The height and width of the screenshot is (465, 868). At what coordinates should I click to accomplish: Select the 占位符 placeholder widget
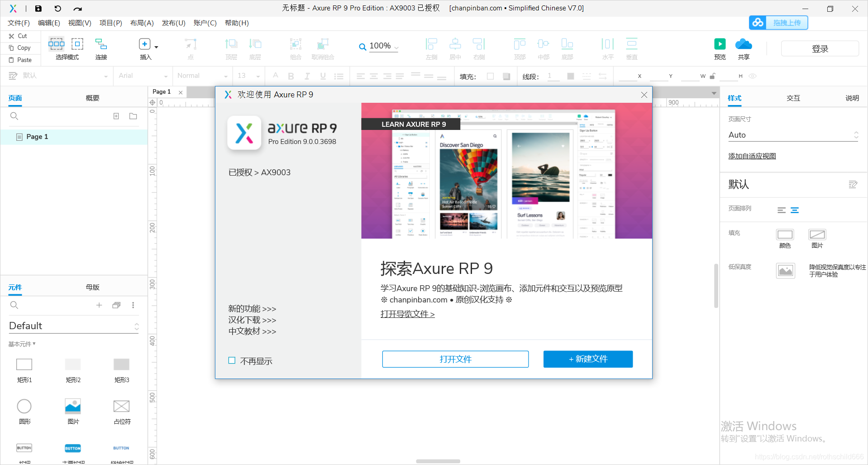pos(121,406)
